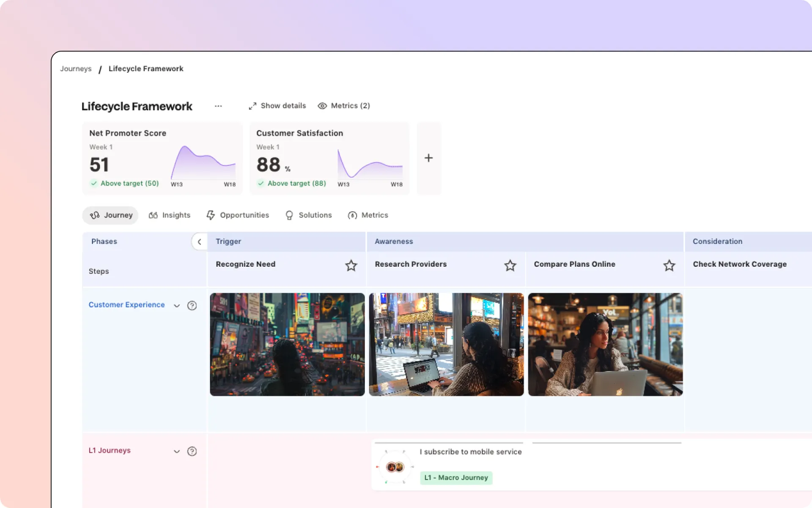Switch to the Opportunities tab

pyautogui.click(x=238, y=215)
